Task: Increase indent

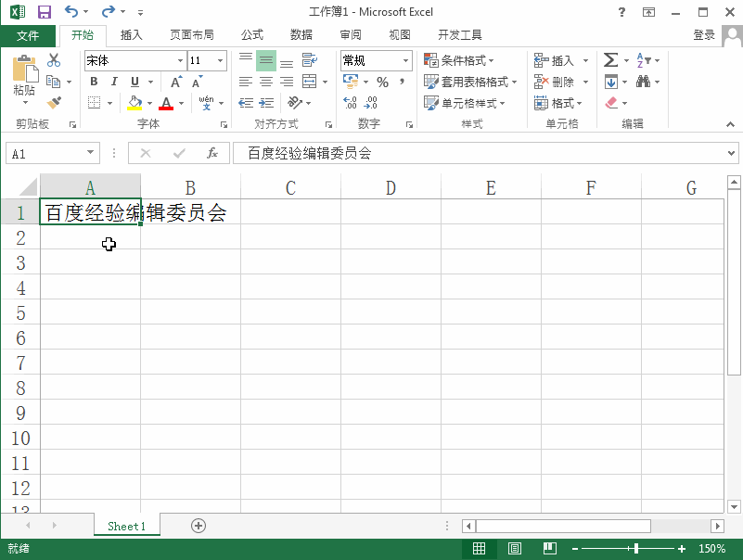Action: coord(267,103)
